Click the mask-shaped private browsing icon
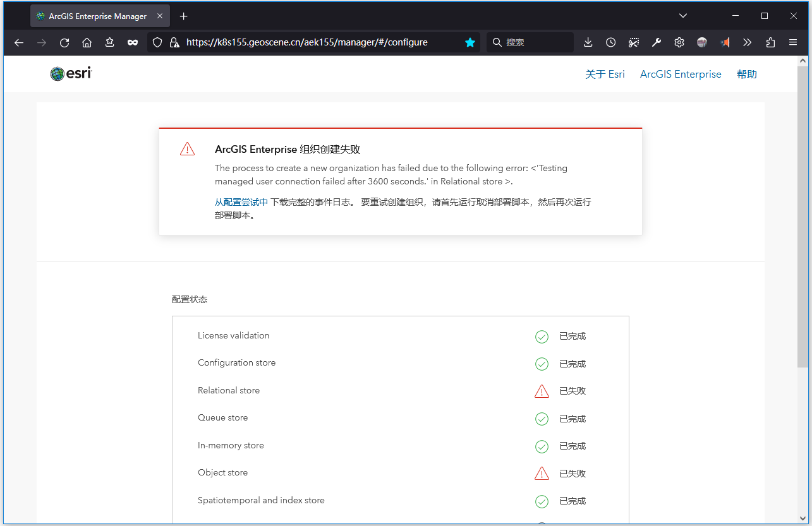The height and width of the screenshot is (526, 812). click(133, 42)
